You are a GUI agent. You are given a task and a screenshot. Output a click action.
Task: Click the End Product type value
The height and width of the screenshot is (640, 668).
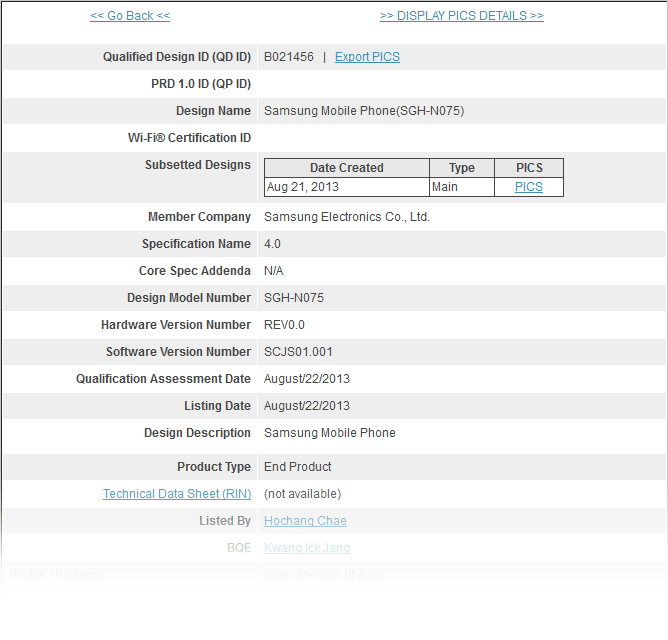(x=297, y=467)
